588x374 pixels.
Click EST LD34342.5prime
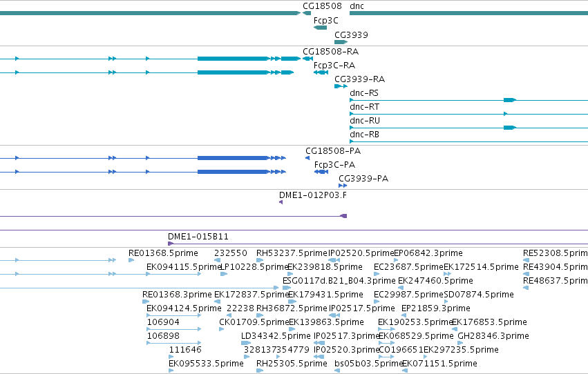tap(276, 337)
